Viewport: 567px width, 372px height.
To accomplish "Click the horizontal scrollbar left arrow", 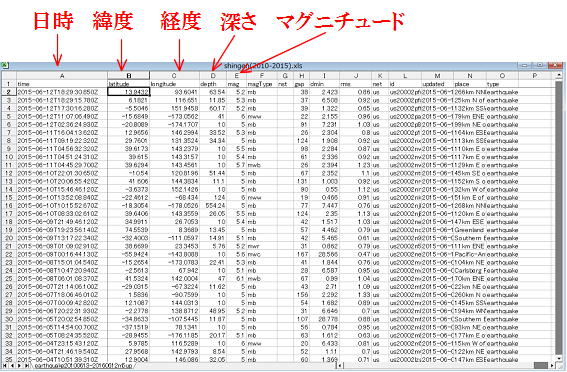I will [341, 366].
